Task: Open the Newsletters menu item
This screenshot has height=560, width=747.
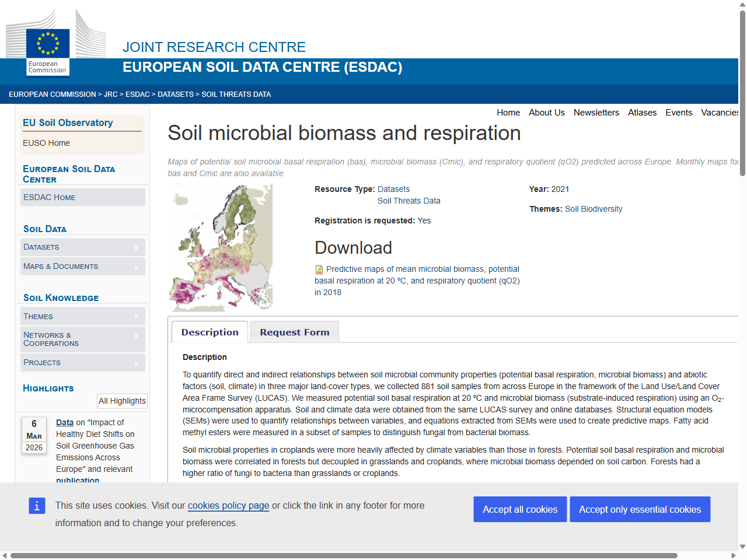Action: pyautogui.click(x=596, y=113)
